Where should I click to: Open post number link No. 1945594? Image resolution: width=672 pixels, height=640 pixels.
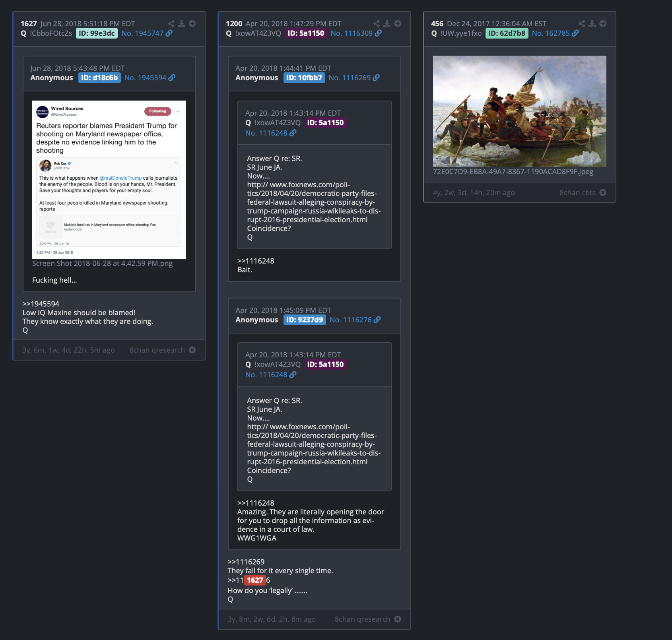pos(145,78)
